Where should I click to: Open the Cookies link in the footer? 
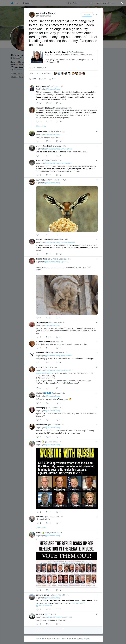click(80, 638)
